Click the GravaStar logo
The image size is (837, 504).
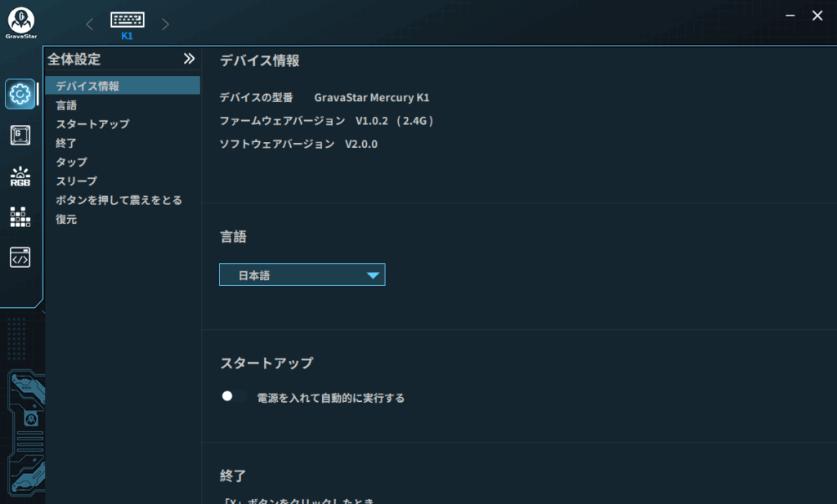pos(20,22)
